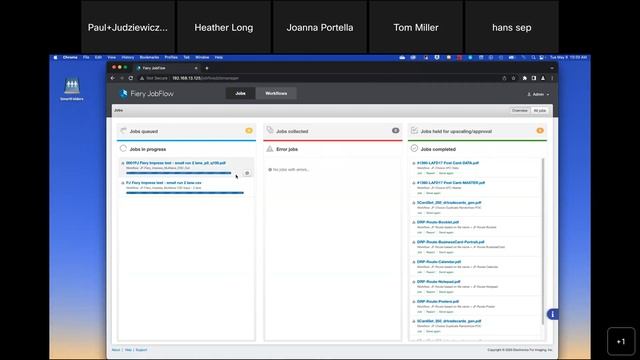Click the +1 more participants tile
This screenshot has width=640, height=360.
pyautogui.click(x=621, y=341)
